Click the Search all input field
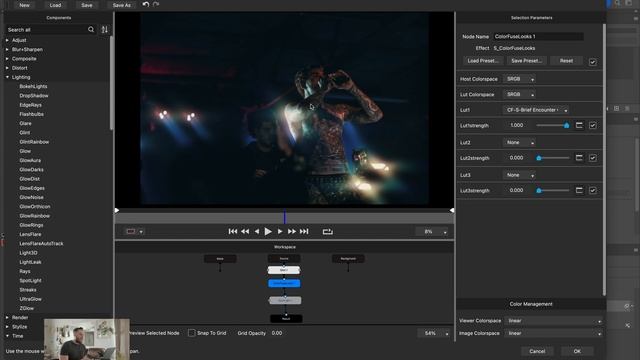This screenshot has height=360, width=640. click(46, 30)
